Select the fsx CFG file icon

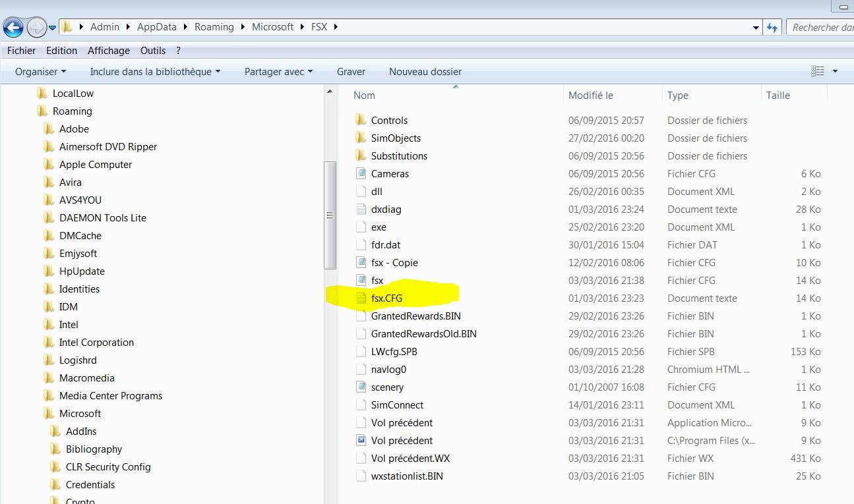[x=361, y=280]
